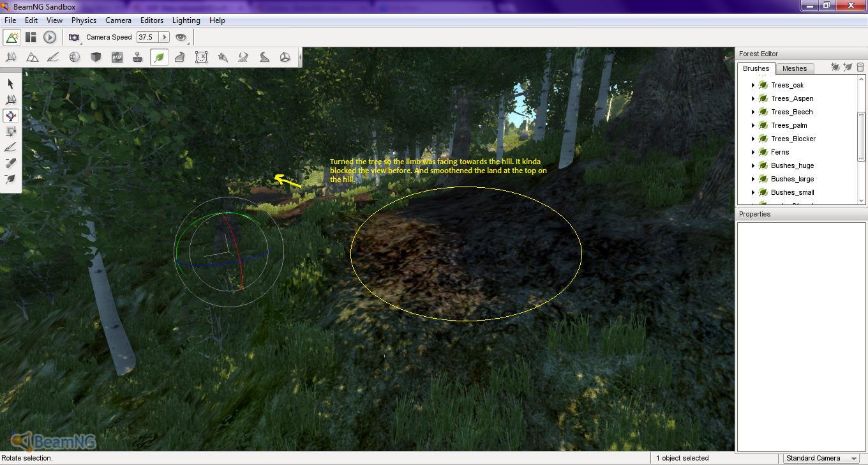Open the Sketch Tool cube icon
Image resolution: width=868 pixels, height=465 pixels.
(x=96, y=57)
